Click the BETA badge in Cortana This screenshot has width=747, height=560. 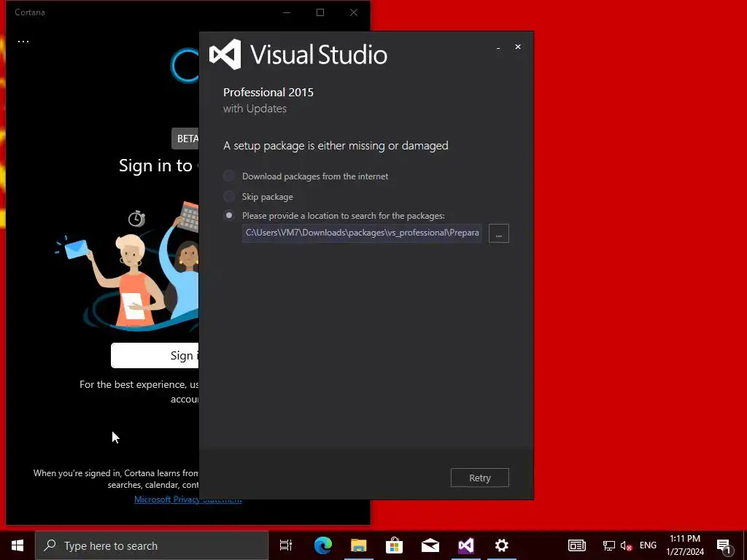(x=186, y=139)
